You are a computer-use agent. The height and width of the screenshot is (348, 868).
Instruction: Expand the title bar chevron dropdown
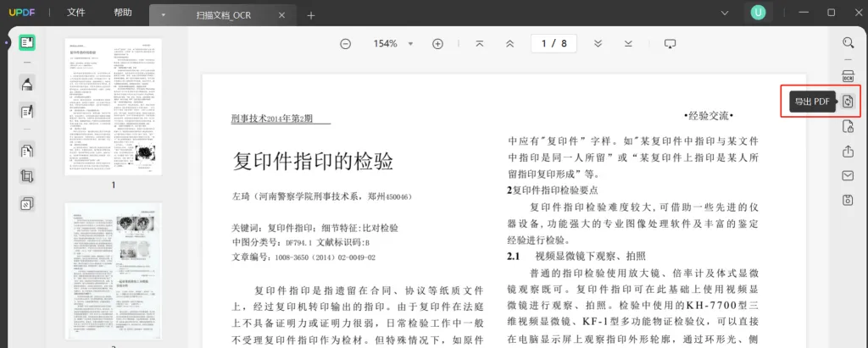[725, 12]
